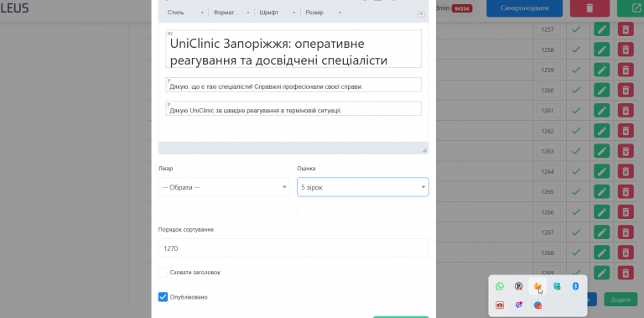The height and width of the screenshot is (318, 644).
Task: Open Viber tray icon
Action: (519, 305)
